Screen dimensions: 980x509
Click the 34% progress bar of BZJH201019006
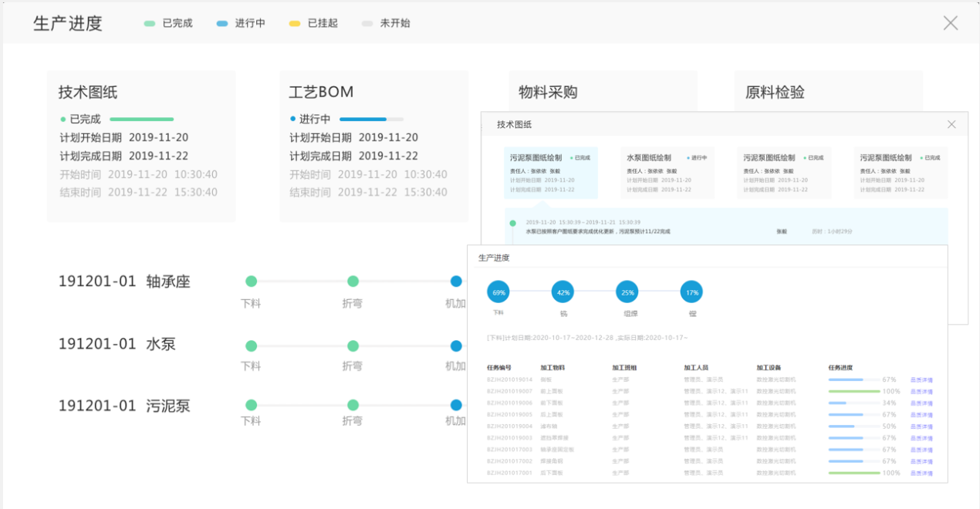(853, 403)
